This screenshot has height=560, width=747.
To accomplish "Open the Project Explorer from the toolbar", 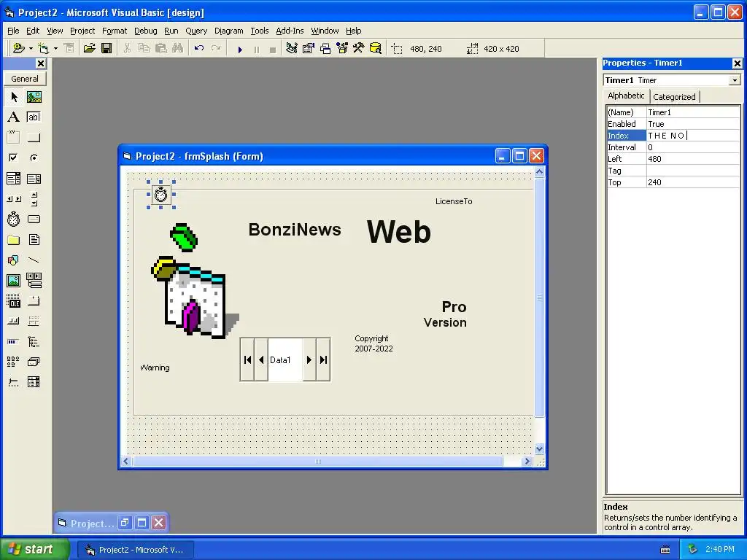I will [x=292, y=49].
